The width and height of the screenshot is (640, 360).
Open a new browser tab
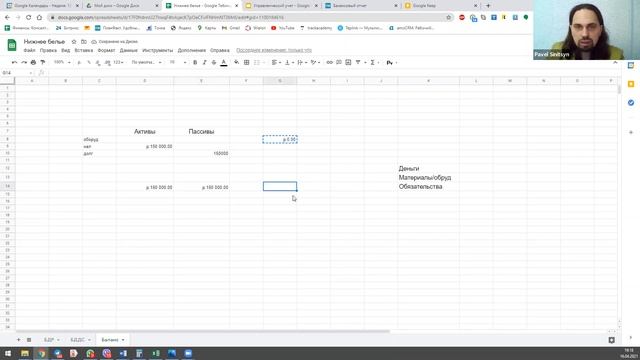488,6
